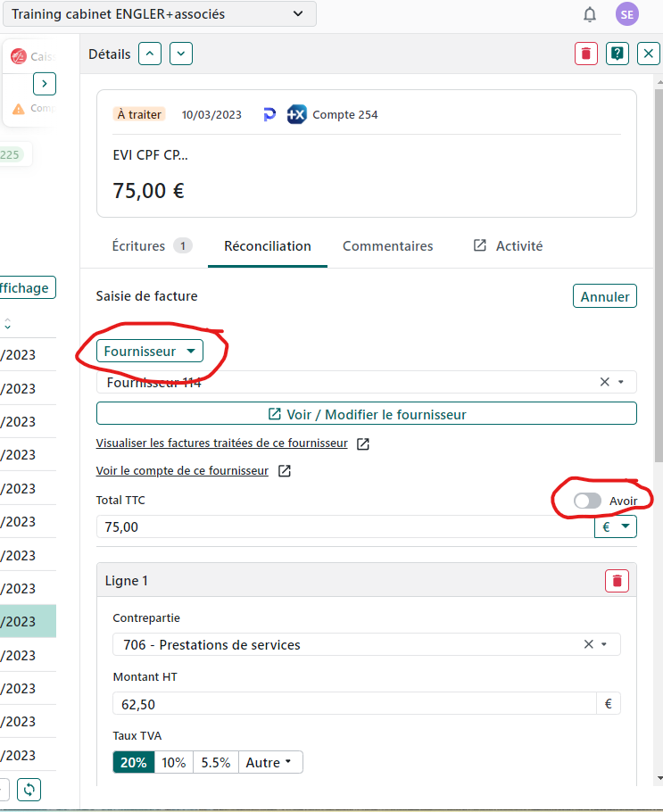Open the help question mark icon

coord(617,54)
